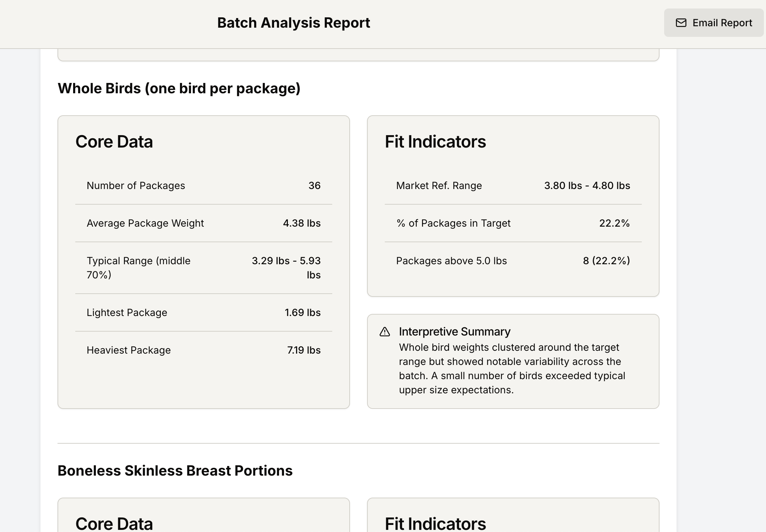Viewport: 766px width, 532px height.
Task: Click the Interpretive Summary heading
Action: pyautogui.click(x=454, y=332)
